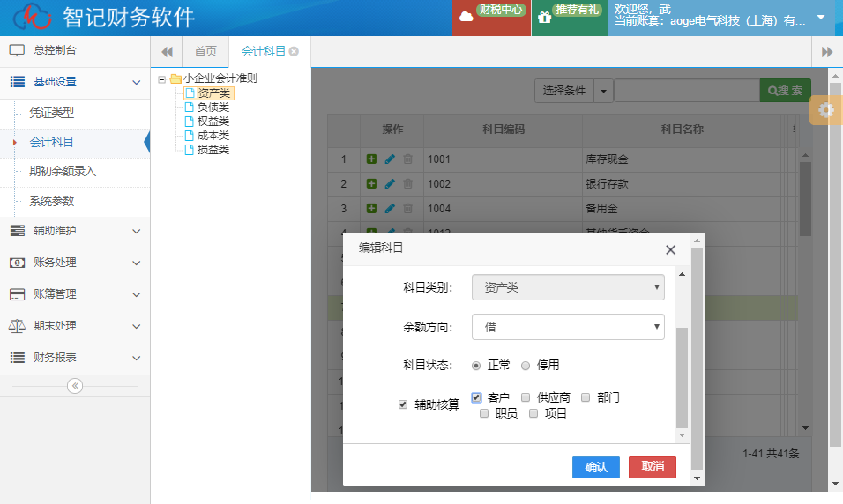Click the 辅助维护 sidebar icon
This screenshot has width=843, height=504.
(18, 231)
